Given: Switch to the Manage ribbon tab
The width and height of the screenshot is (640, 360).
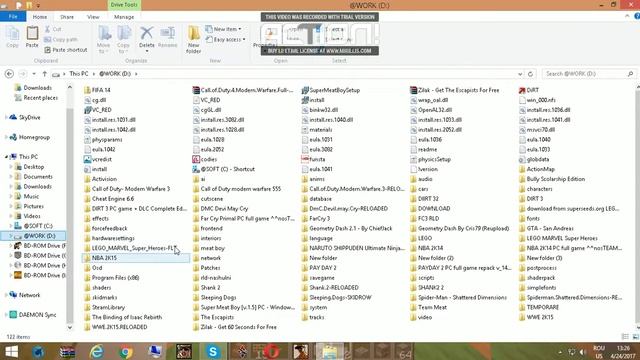Looking at the screenshot, I should pos(124,17).
